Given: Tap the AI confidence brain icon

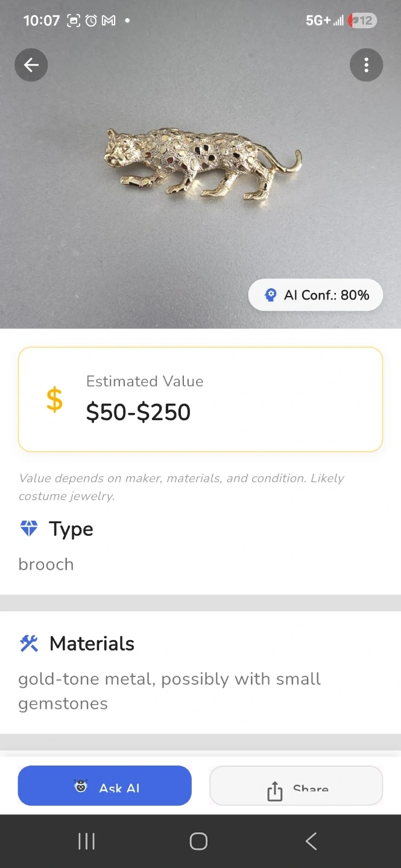Looking at the screenshot, I should (x=271, y=295).
